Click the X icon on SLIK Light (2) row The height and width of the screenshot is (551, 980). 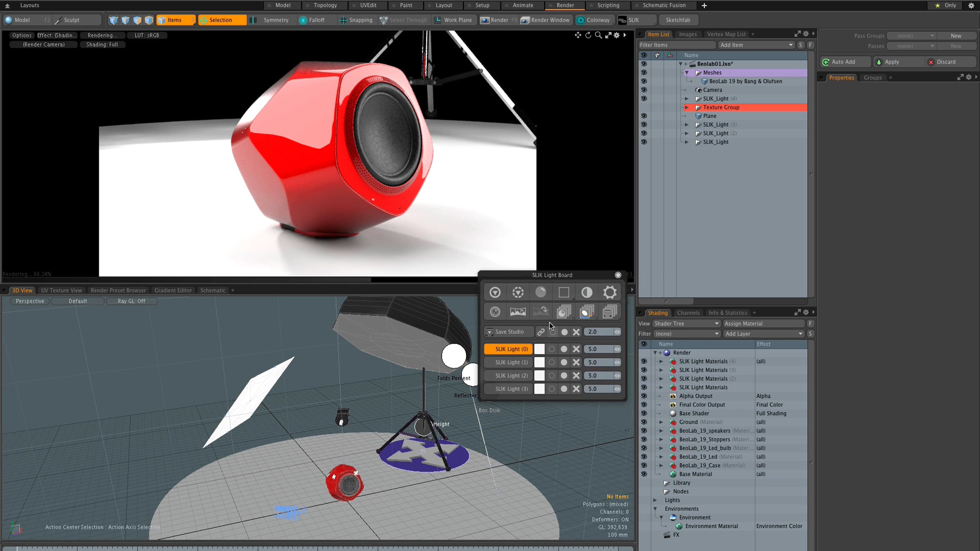click(x=576, y=375)
